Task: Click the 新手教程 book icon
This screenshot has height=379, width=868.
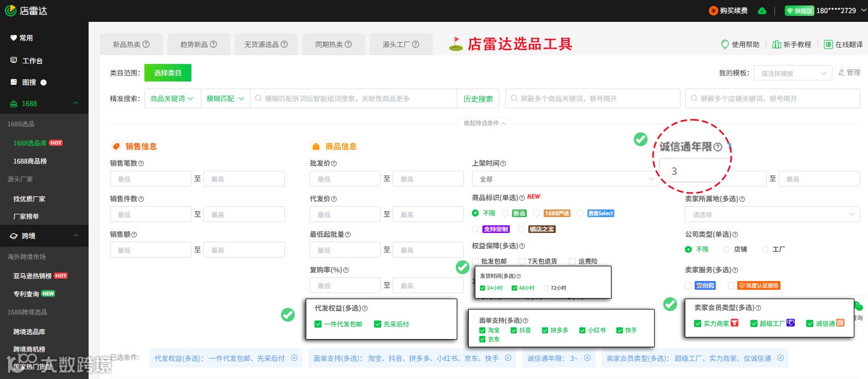Action: 777,44
